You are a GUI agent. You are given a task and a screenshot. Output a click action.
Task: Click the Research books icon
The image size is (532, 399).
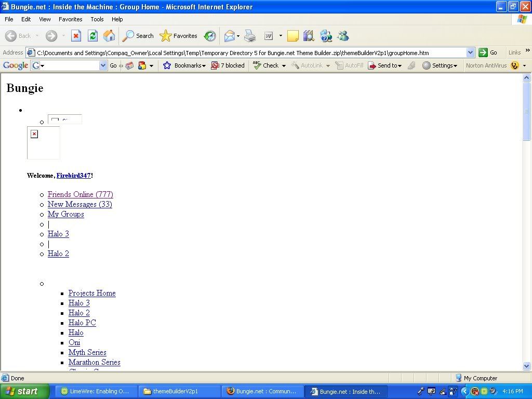click(309, 36)
